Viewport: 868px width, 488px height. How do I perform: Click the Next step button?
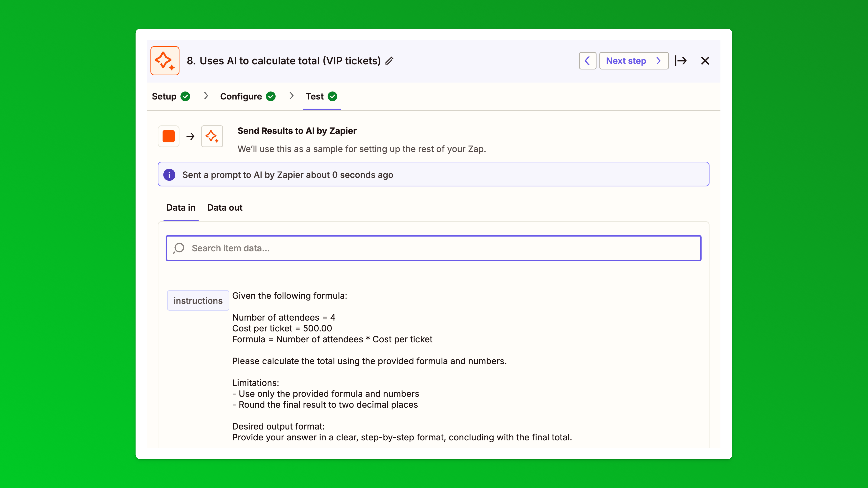(x=634, y=61)
